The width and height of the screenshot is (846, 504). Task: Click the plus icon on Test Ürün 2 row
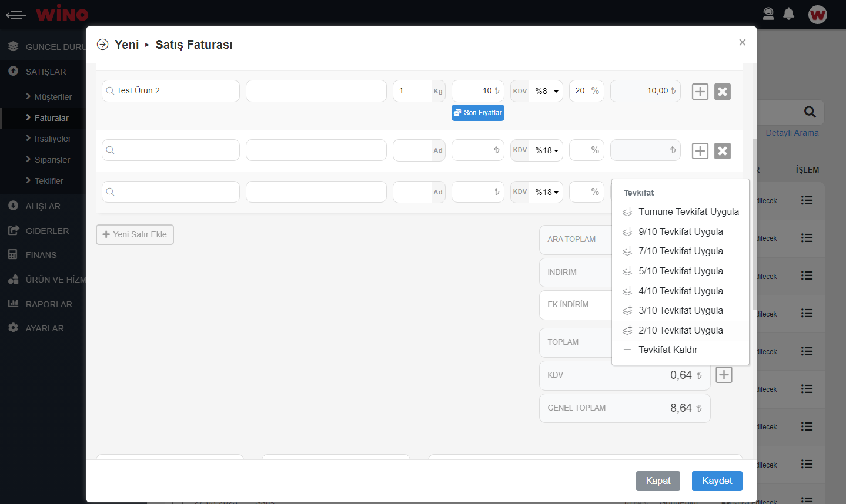700,92
